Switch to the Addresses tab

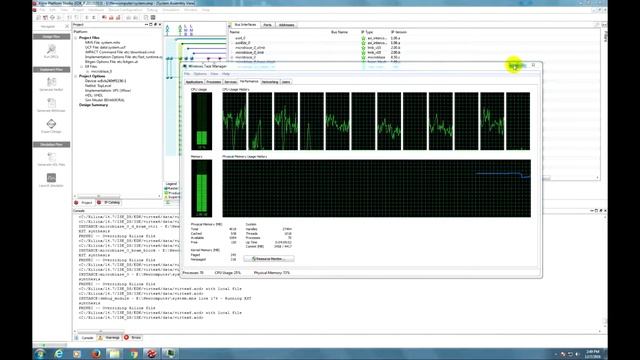(286, 25)
